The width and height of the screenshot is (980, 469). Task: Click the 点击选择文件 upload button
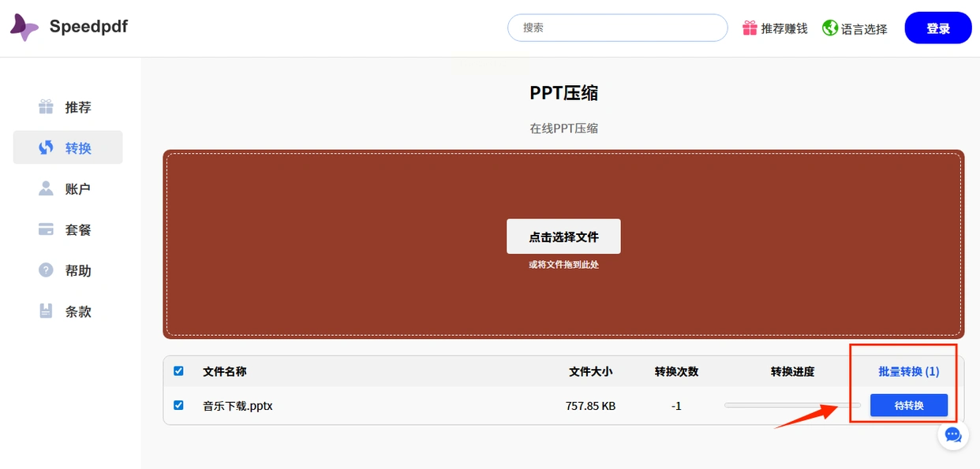pos(563,236)
